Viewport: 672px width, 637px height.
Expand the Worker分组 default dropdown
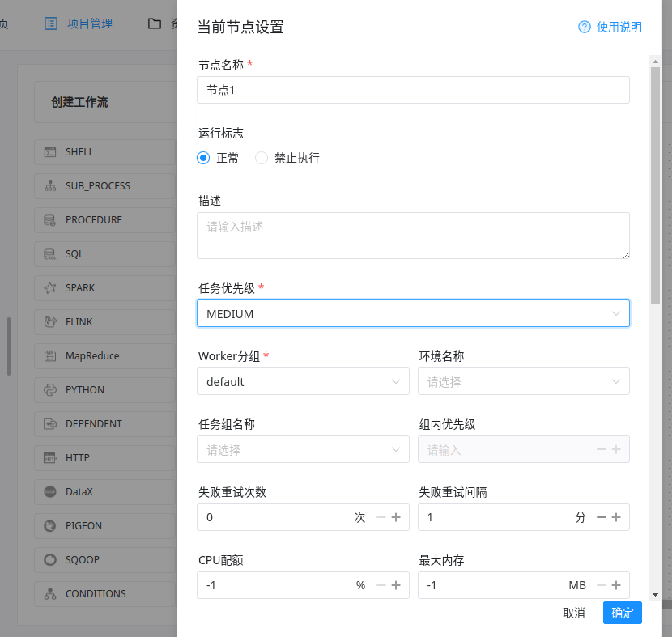pyautogui.click(x=303, y=381)
